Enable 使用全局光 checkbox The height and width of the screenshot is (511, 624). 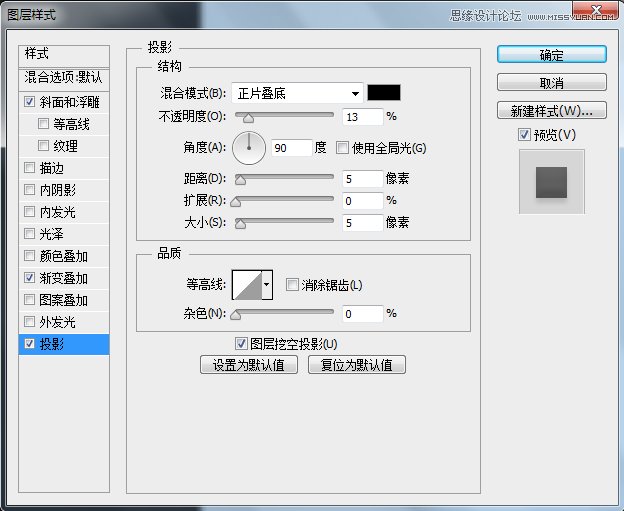342,148
